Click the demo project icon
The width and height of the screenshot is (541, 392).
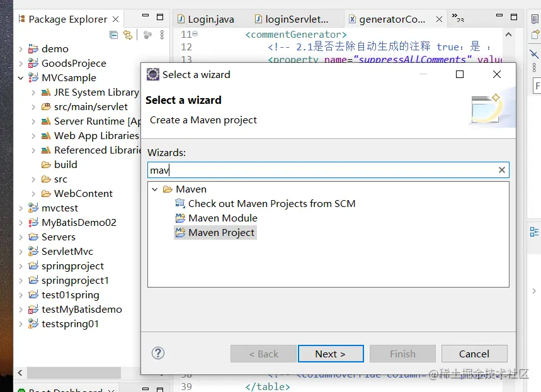[x=33, y=48]
